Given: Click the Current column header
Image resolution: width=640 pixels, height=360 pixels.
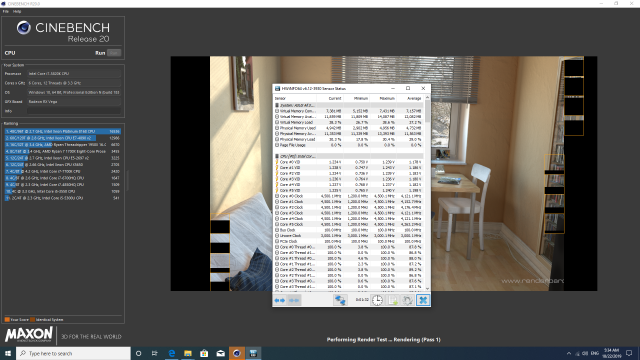Looking at the screenshot, I should coord(330,98).
